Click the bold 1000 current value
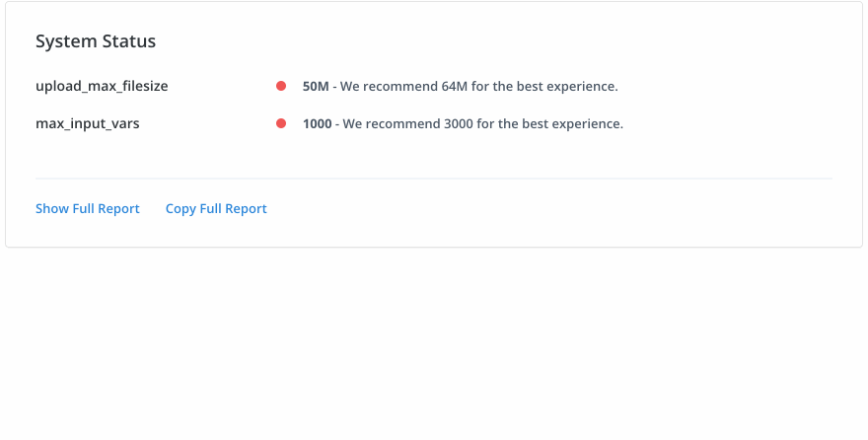The image size is (868, 440). 318,124
